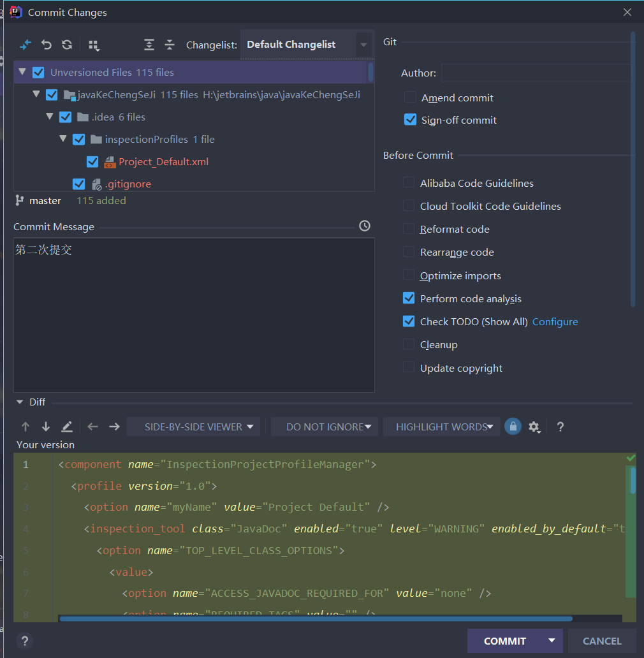
Task: Click the commit message history clock icon
Action: [364, 225]
